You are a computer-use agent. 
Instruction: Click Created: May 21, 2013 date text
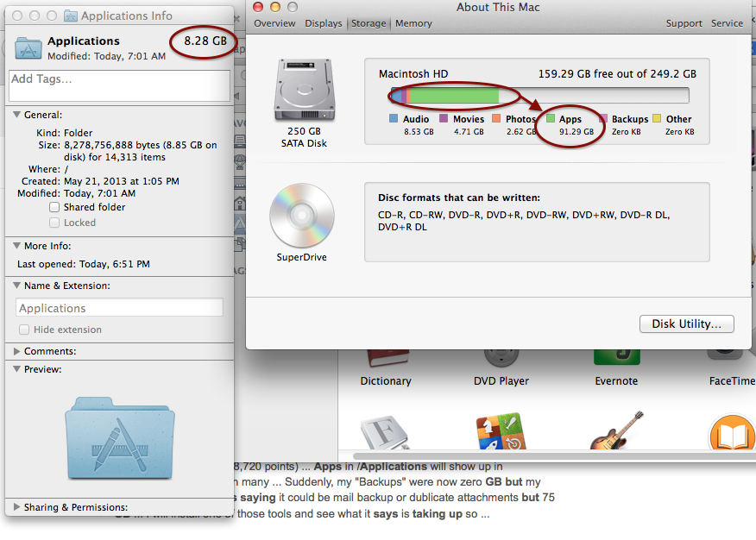(x=100, y=181)
